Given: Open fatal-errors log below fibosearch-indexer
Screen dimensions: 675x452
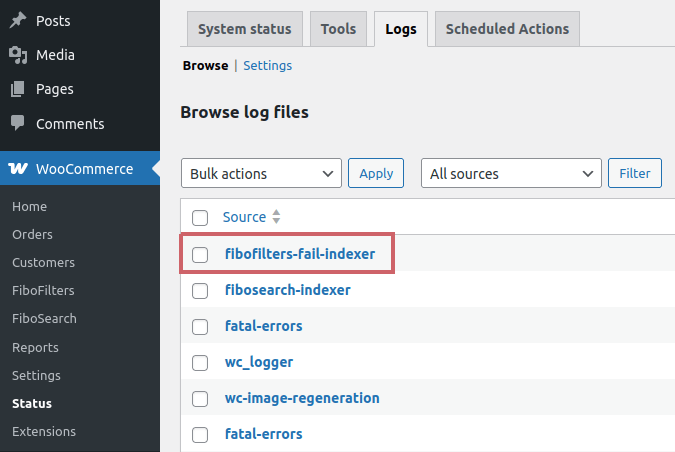Looking at the screenshot, I should point(263,326).
